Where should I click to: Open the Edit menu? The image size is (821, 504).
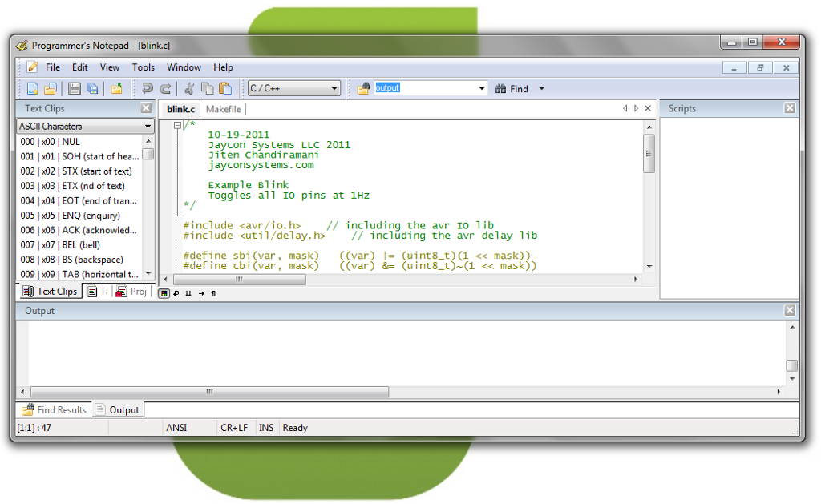pyautogui.click(x=80, y=67)
